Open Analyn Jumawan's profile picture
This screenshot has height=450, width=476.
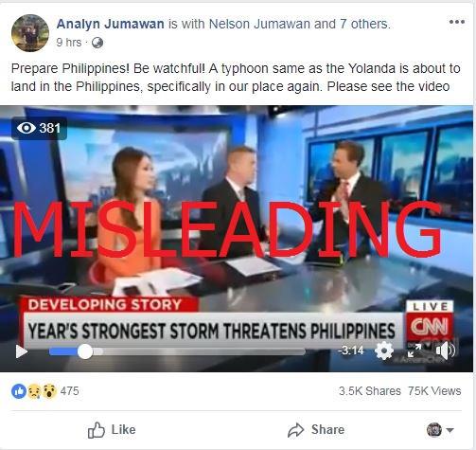point(30,33)
